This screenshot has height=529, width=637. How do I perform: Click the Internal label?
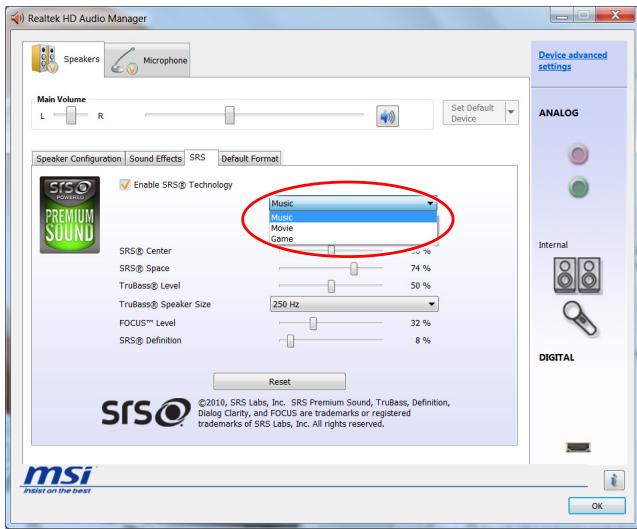point(553,245)
